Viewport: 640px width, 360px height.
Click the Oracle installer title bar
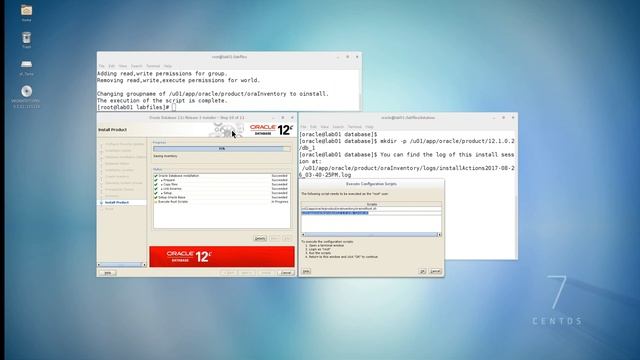point(196,118)
